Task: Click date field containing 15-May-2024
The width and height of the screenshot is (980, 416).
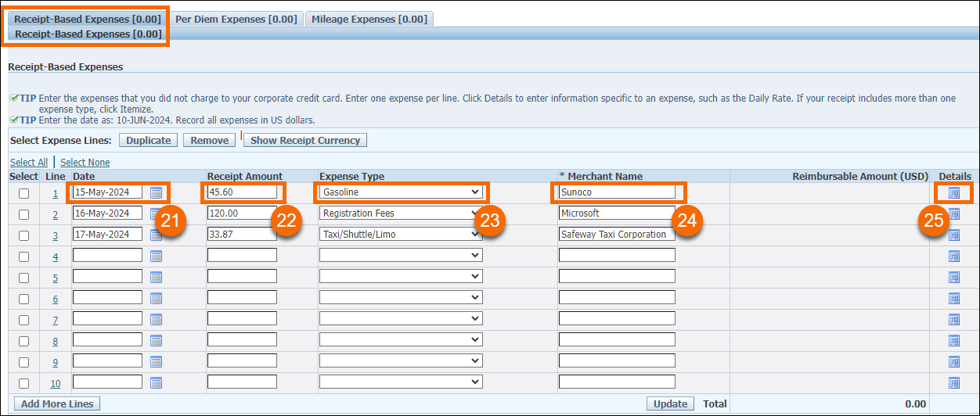Action: pos(107,192)
